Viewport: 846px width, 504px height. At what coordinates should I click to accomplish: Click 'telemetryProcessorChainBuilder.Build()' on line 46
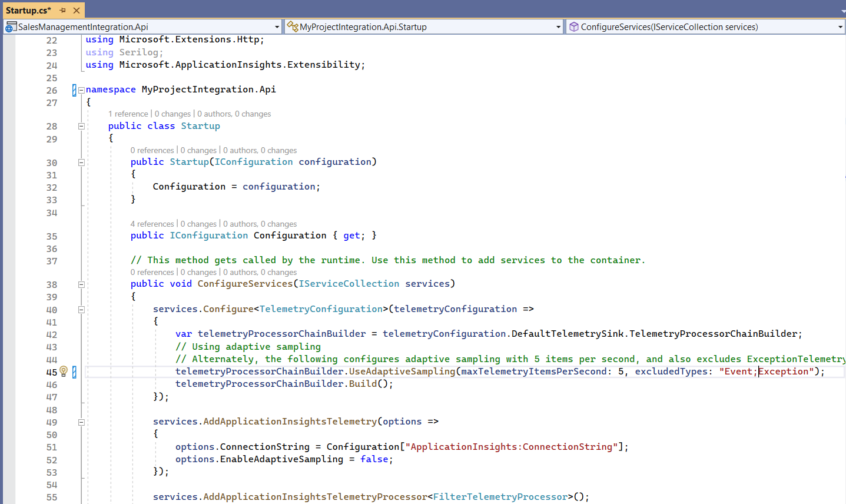pyautogui.click(x=284, y=384)
